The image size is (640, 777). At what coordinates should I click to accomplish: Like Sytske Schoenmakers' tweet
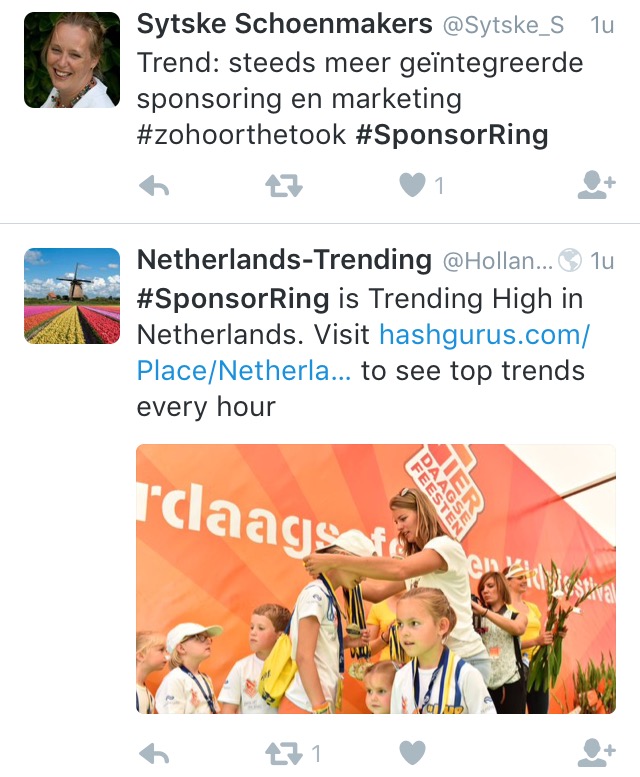tap(412, 185)
